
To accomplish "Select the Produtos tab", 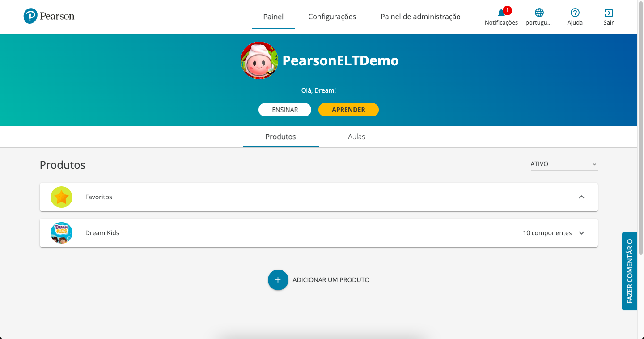I will coord(280,137).
